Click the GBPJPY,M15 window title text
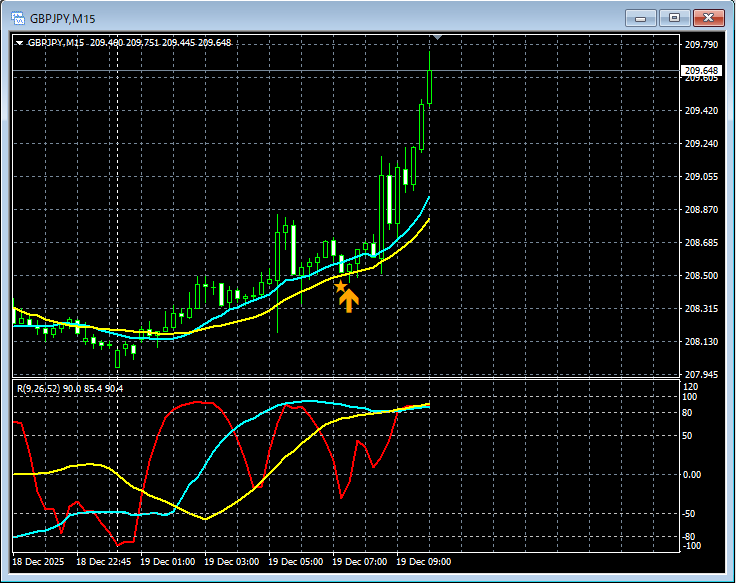This screenshot has height=583, width=737. click(x=63, y=17)
